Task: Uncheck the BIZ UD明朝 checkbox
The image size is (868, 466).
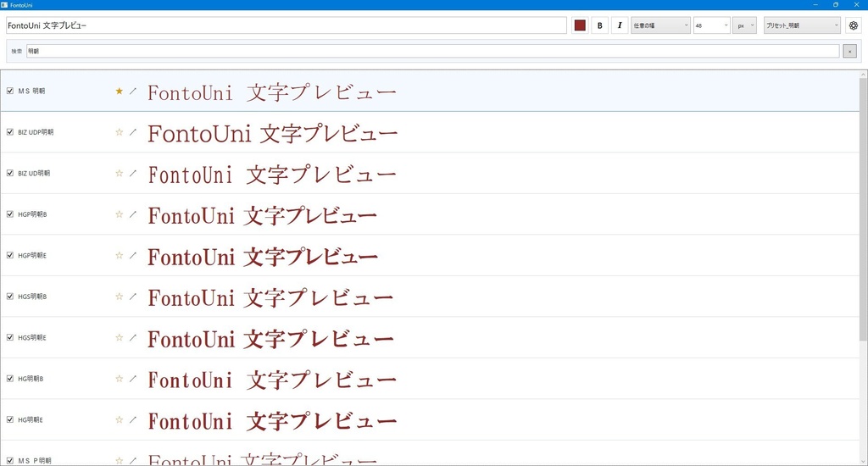Action: [x=10, y=173]
